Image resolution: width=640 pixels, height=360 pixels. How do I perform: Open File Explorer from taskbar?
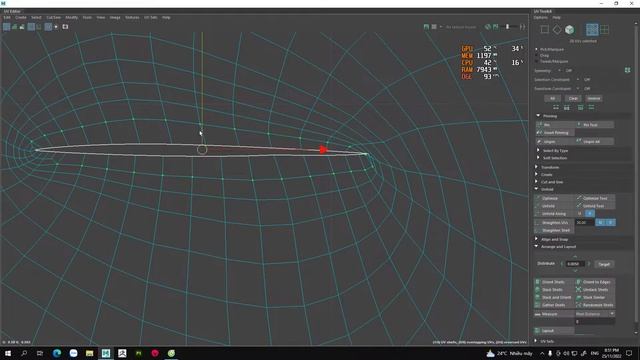(x=89, y=353)
